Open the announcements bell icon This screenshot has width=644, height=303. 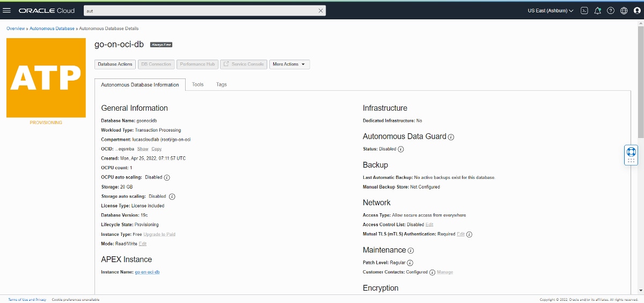597,11
